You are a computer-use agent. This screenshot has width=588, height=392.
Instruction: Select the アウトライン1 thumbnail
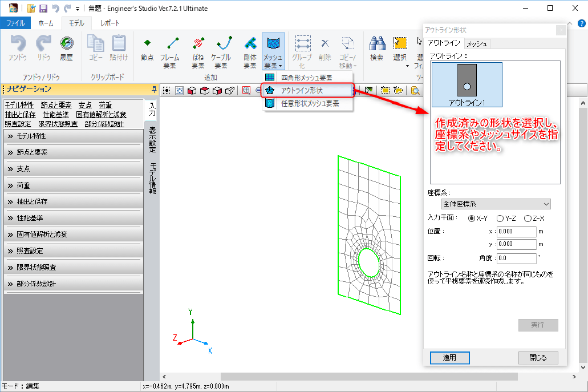click(467, 85)
